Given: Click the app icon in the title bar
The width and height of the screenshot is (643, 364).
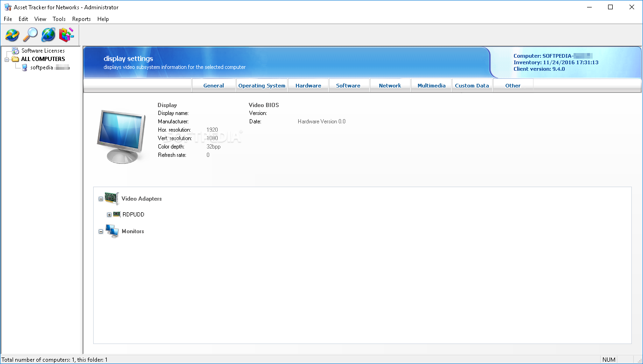Looking at the screenshot, I should [7, 7].
